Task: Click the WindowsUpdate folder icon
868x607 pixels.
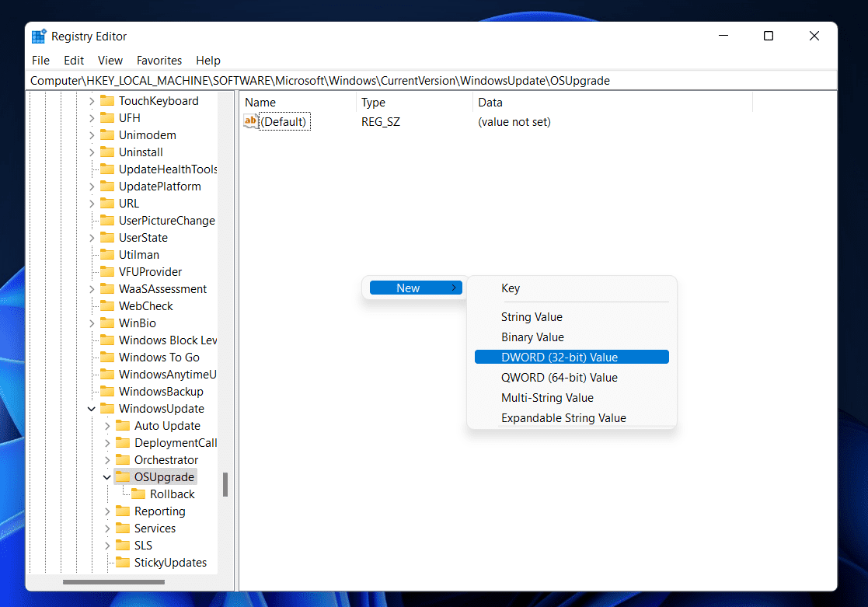Action: pyautogui.click(x=107, y=409)
